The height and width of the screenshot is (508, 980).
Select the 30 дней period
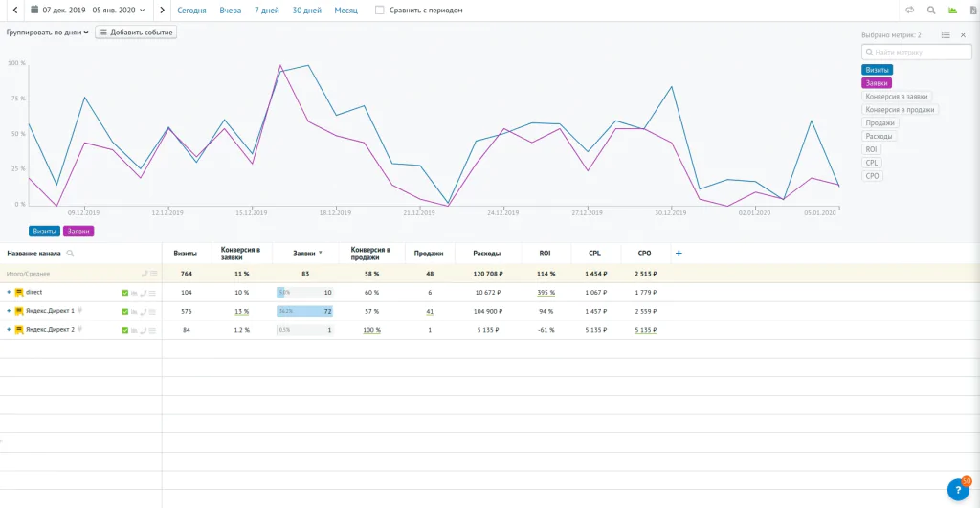click(307, 11)
